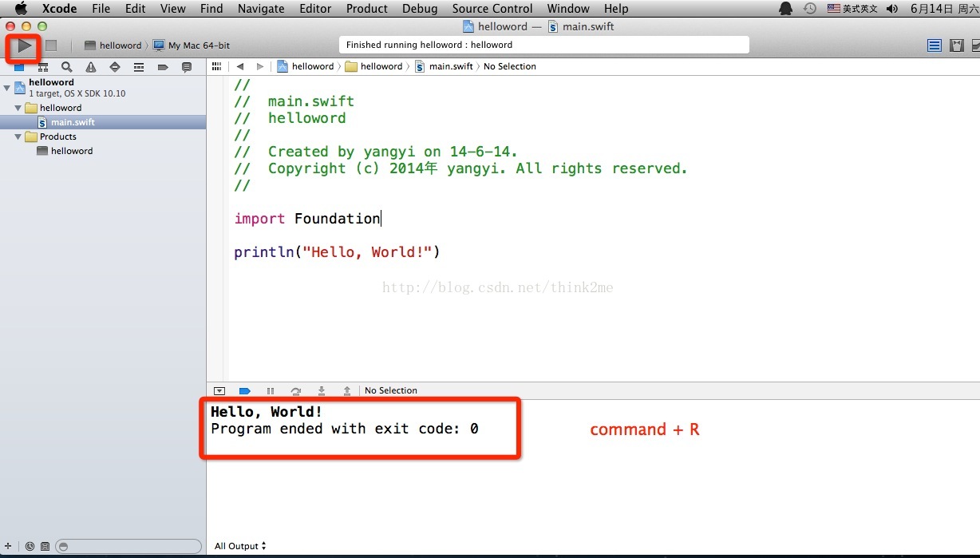Show only recent files filter

[30, 546]
